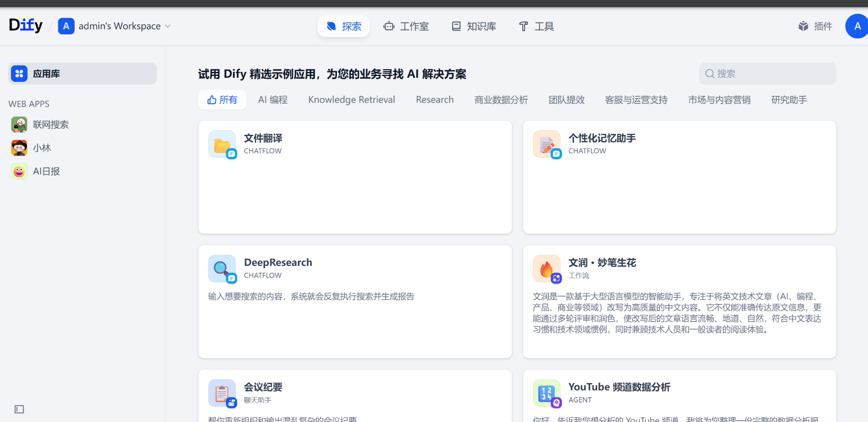This screenshot has width=868, height=422.
Task: Focus the 搜索 search field
Action: click(767, 74)
